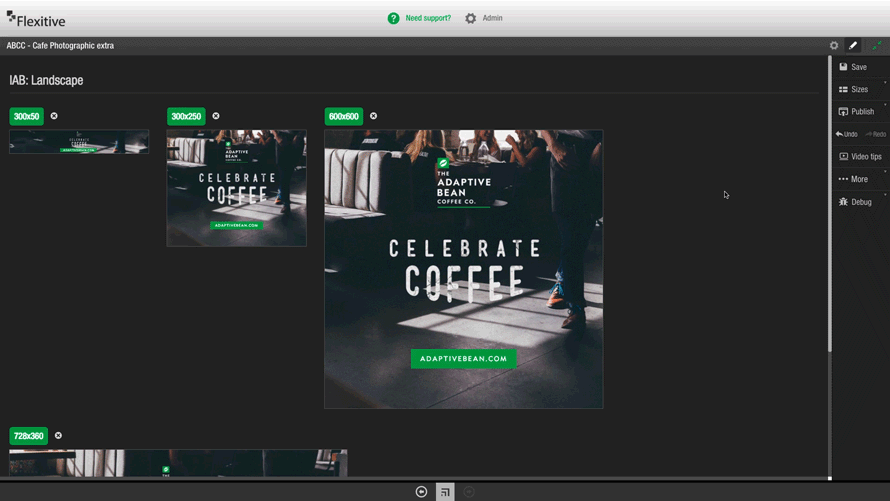
Task: Select the 300x50 size label
Action: click(27, 116)
